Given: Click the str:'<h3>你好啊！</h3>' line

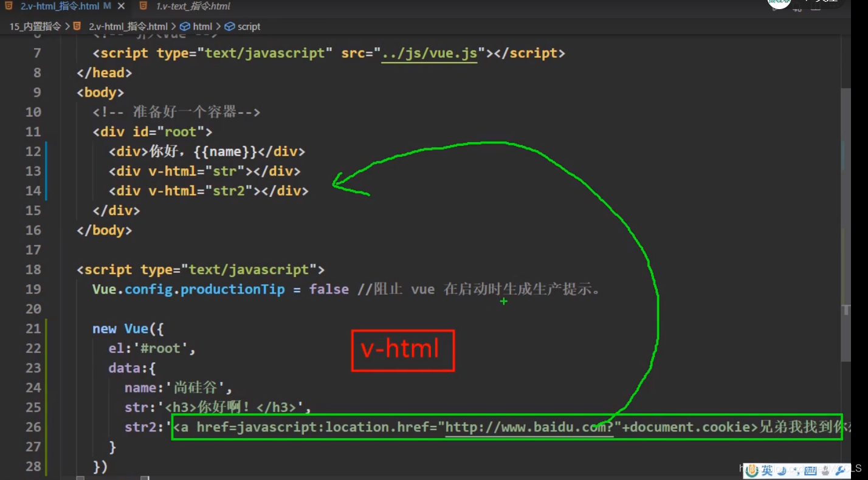Looking at the screenshot, I should (218, 407).
